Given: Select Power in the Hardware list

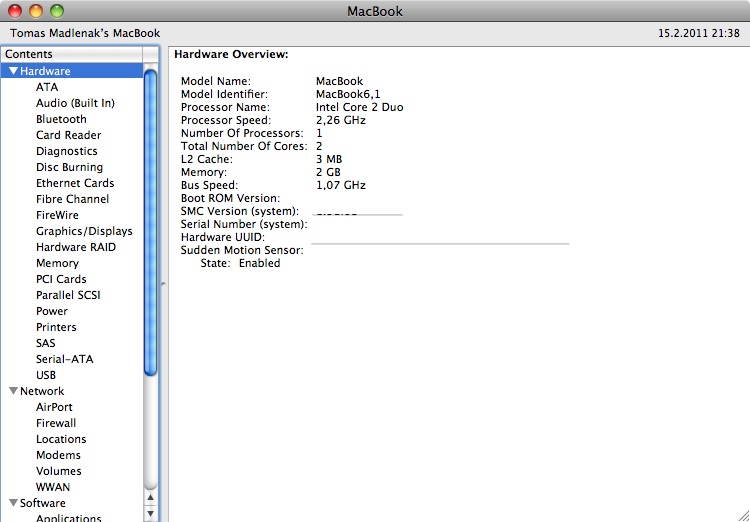Looking at the screenshot, I should (52, 311).
